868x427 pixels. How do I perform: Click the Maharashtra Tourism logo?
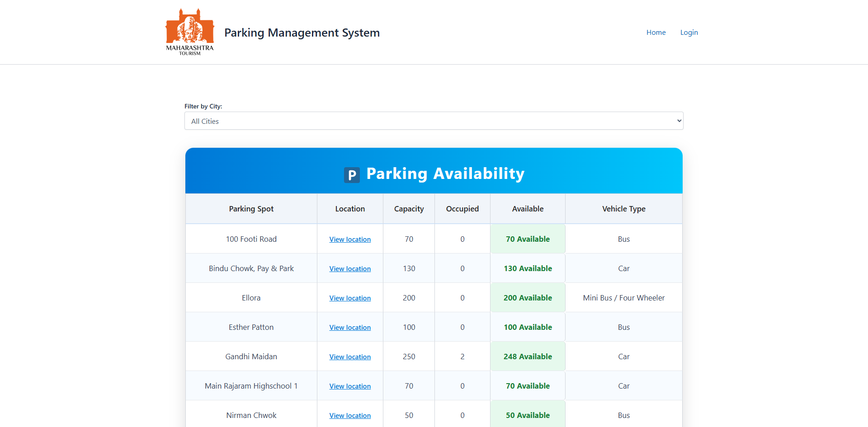(190, 32)
